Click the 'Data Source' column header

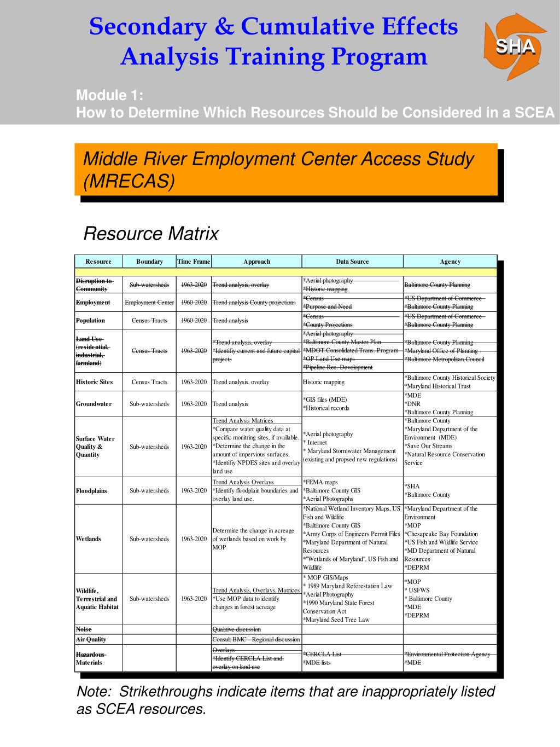(x=352, y=262)
